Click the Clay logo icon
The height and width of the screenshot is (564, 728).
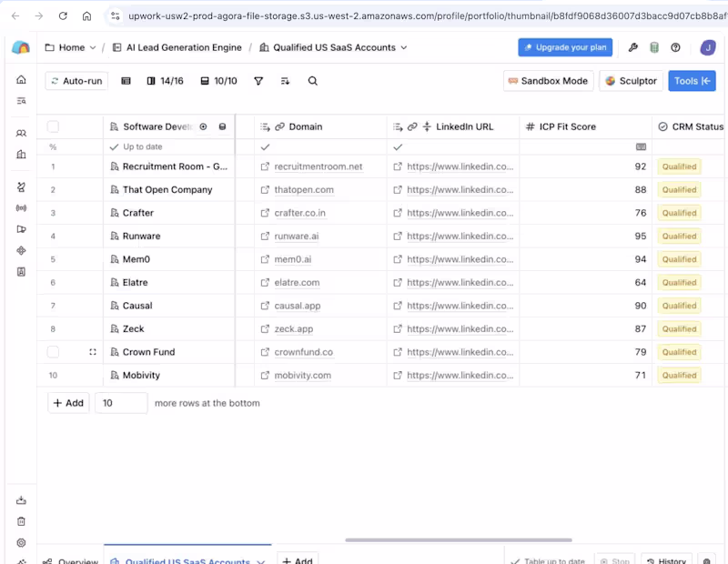pos(20,47)
